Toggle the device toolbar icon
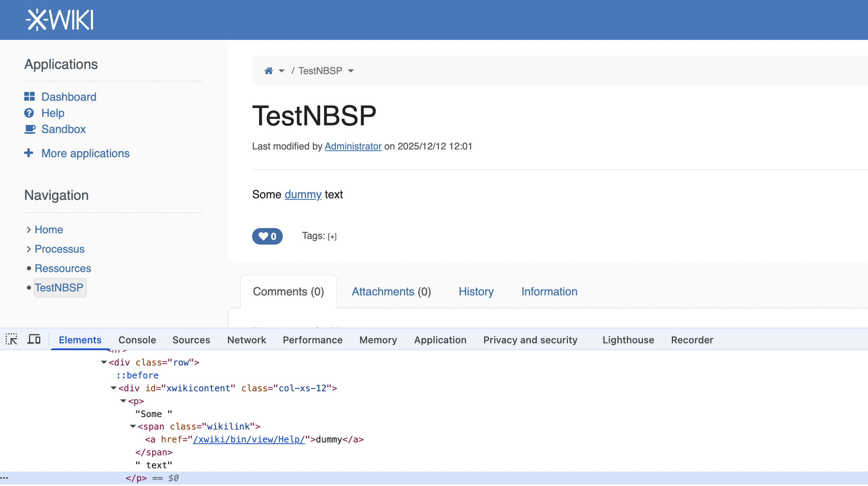 point(34,340)
